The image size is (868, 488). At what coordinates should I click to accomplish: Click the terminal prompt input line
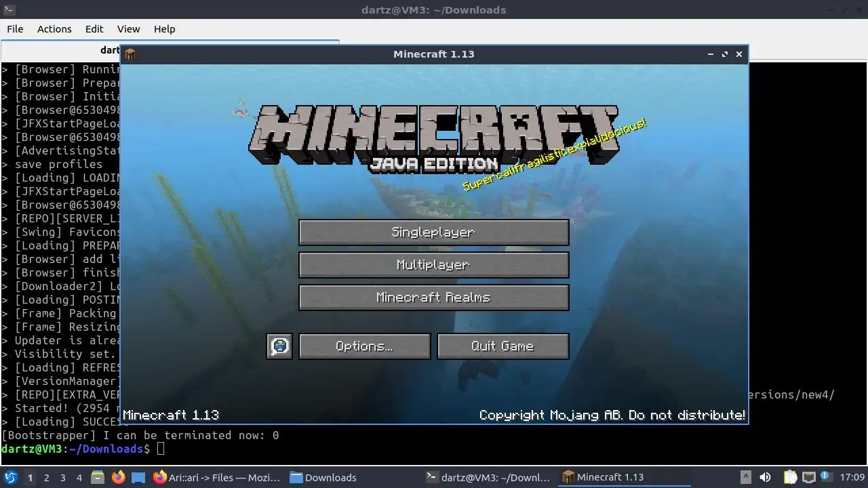click(82, 449)
